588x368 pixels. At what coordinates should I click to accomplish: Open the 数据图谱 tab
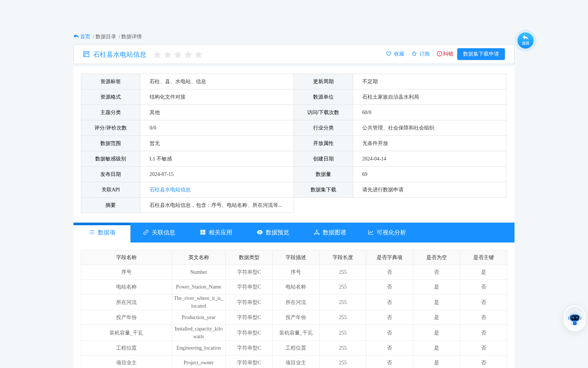pos(330,233)
